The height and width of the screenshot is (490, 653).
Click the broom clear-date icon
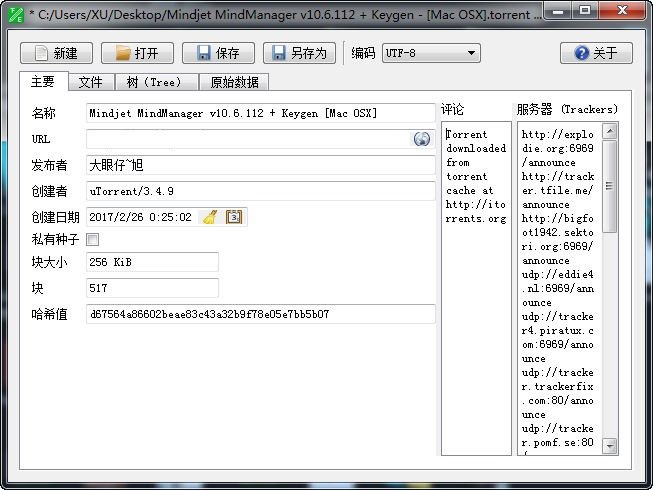[210, 217]
